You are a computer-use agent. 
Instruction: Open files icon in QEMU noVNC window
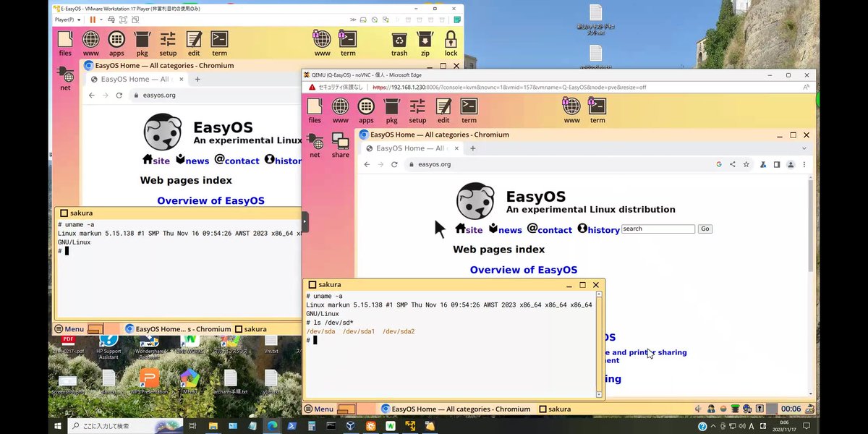click(x=315, y=111)
